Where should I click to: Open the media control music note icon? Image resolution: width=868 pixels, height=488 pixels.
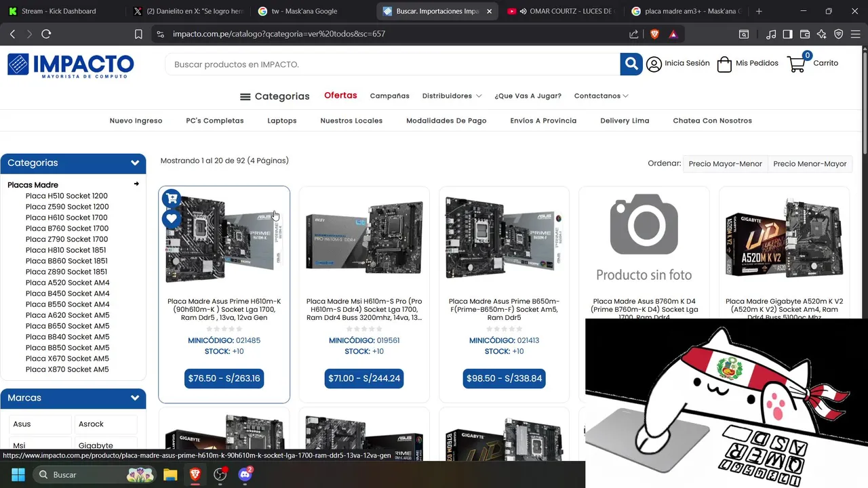[771, 34]
